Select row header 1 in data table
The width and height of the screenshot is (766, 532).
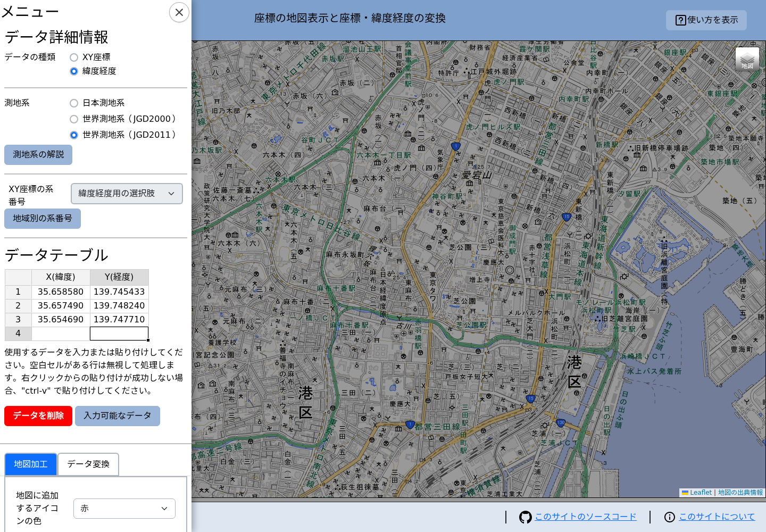pos(18,292)
